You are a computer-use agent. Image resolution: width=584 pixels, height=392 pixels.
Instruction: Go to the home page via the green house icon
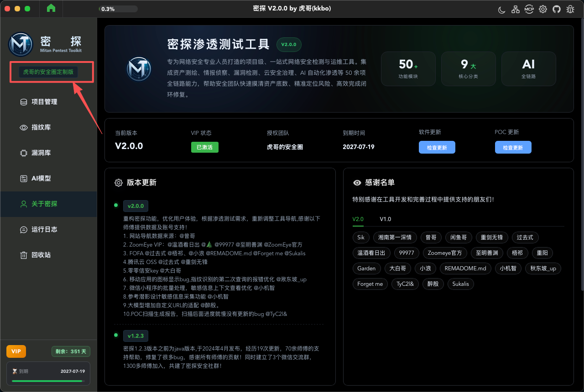coord(51,8)
